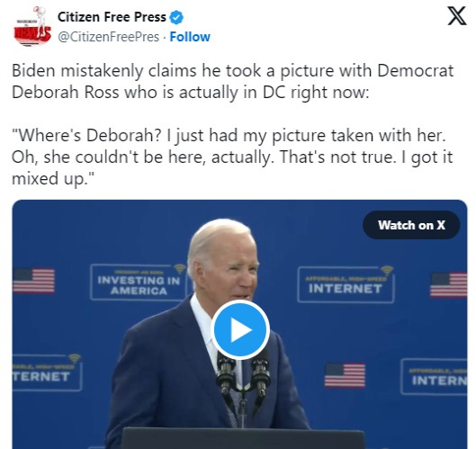This screenshot has width=476, height=449.
Task: Click the Internet sign right of Biden
Action: coord(346,284)
